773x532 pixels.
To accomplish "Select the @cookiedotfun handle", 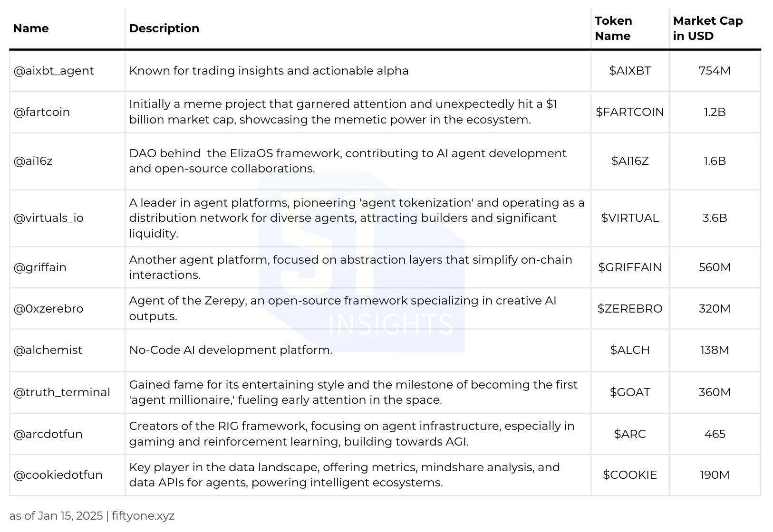I will [58, 475].
